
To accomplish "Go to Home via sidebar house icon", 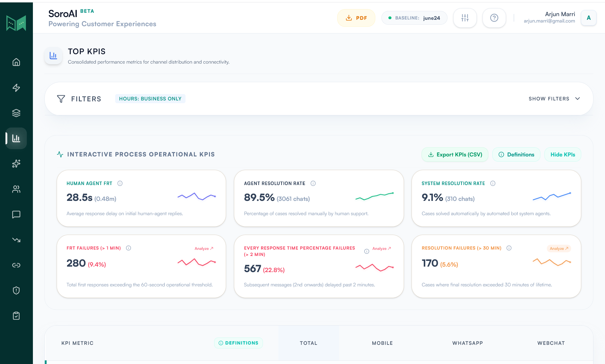I will click(16, 62).
